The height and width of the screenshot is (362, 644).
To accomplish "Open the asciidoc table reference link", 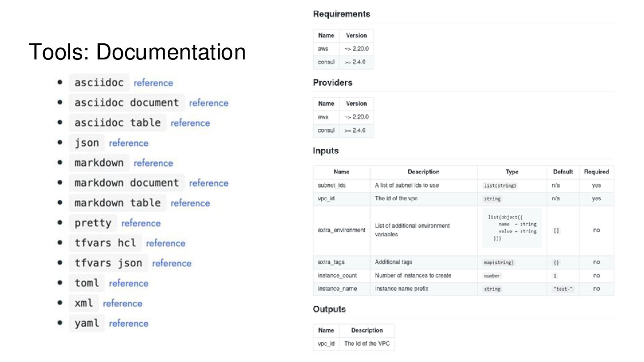I will pos(190,123).
